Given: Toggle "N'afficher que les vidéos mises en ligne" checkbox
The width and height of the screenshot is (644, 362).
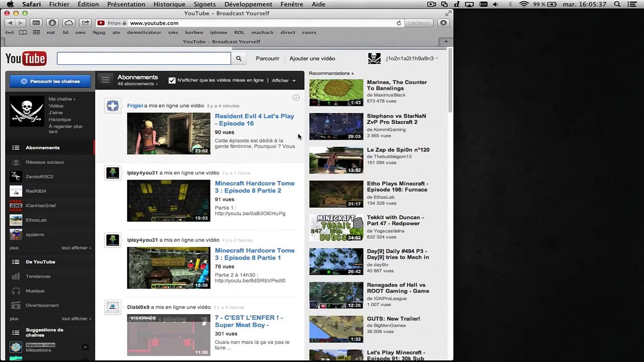Looking at the screenshot, I should 172,80.
